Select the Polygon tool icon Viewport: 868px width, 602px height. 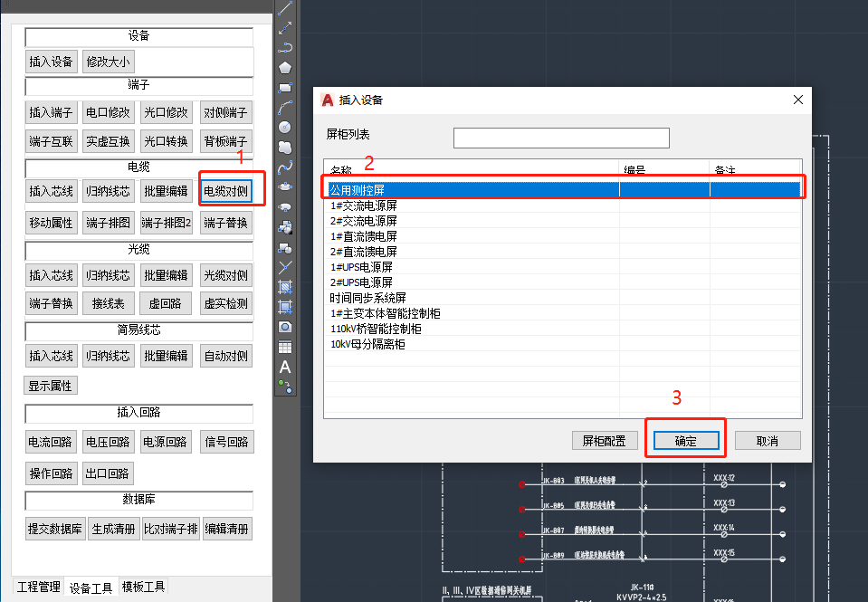pyautogui.click(x=285, y=67)
